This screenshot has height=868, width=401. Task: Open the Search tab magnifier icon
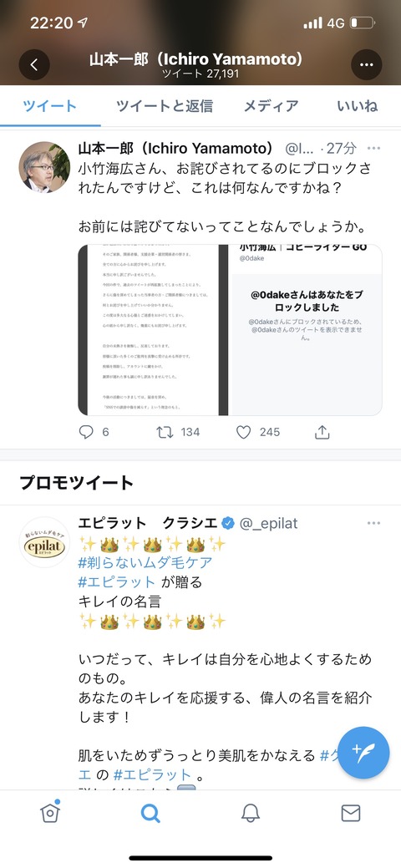coord(150,813)
